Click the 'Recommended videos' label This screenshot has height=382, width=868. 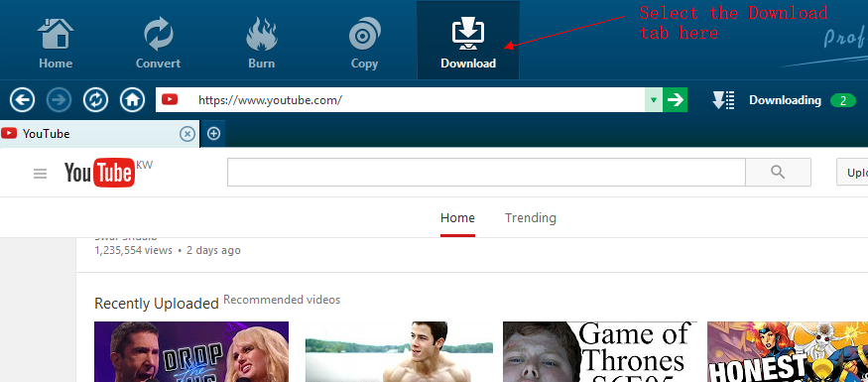point(282,300)
